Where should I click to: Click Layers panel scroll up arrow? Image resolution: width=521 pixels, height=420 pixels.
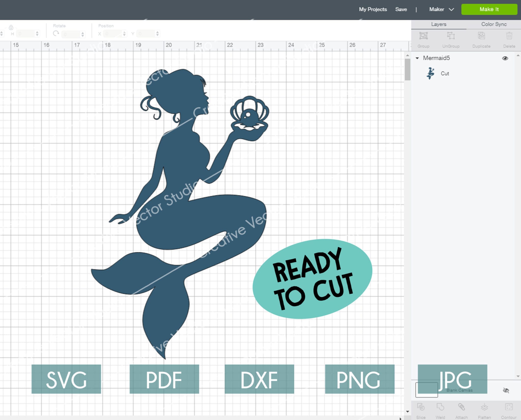518,55
